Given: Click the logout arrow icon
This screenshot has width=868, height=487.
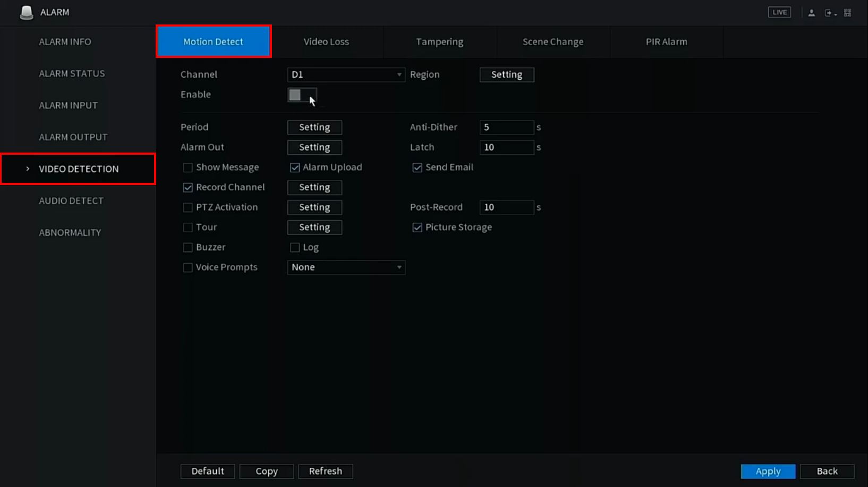Looking at the screenshot, I should [x=829, y=13].
